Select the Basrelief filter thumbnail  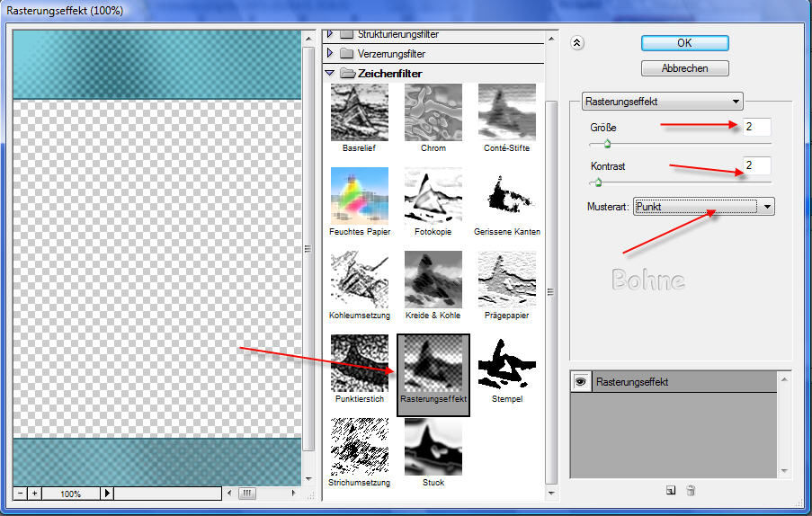[x=359, y=112]
